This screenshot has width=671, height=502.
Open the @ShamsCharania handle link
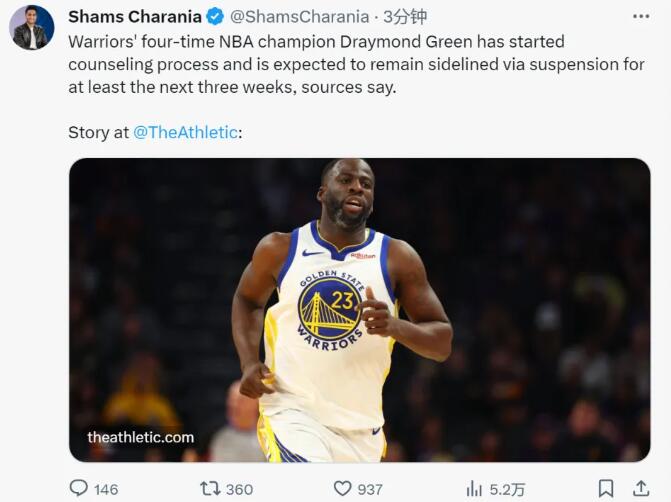pyautogui.click(x=299, y=17)
